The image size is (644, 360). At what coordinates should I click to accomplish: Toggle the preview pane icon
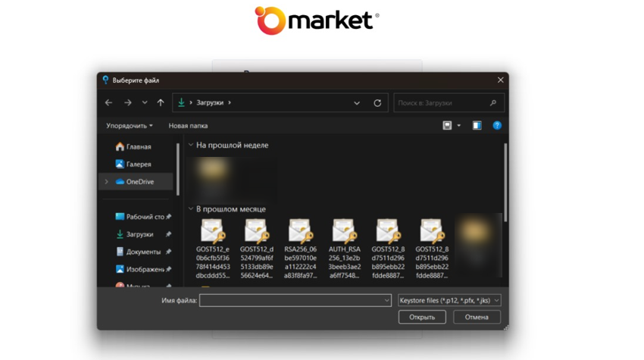click(x=477, y=126)
